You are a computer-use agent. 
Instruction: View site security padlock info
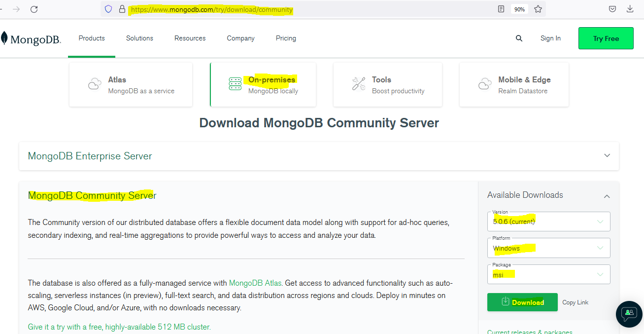[x=122, y=9]
